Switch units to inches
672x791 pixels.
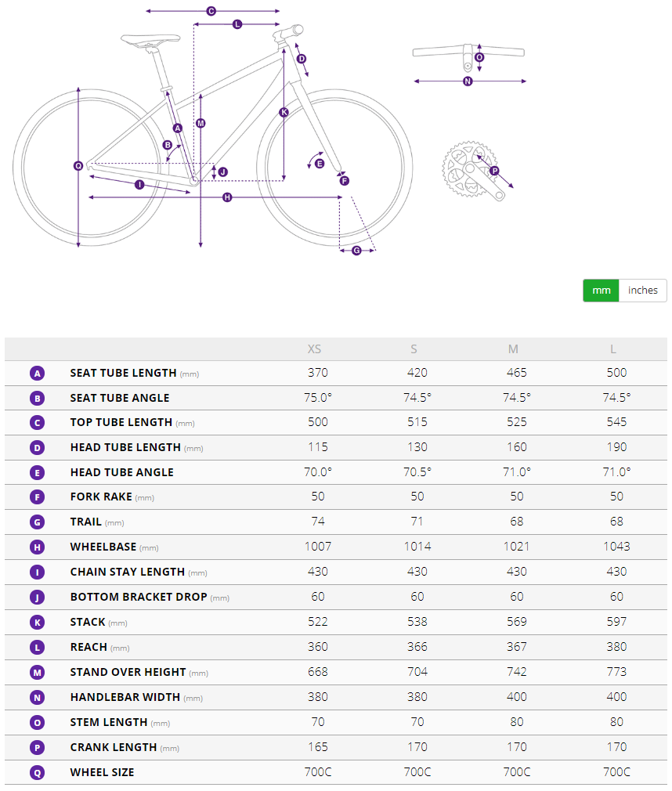643,291
